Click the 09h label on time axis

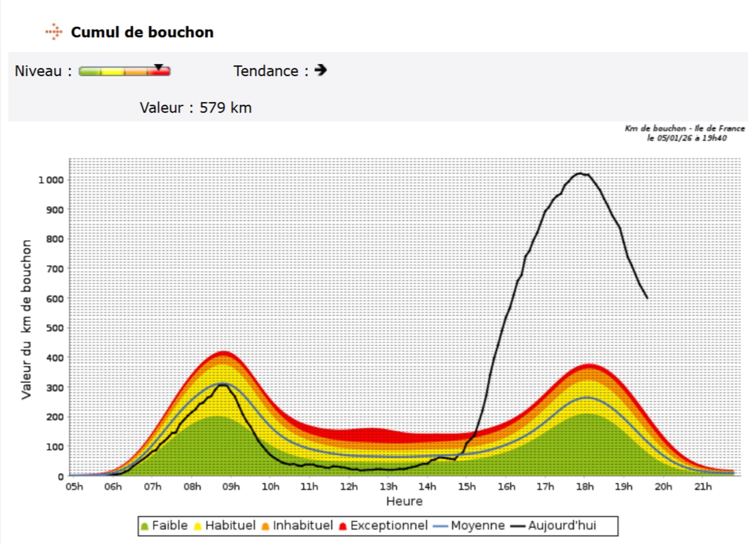tap(231, 487)
